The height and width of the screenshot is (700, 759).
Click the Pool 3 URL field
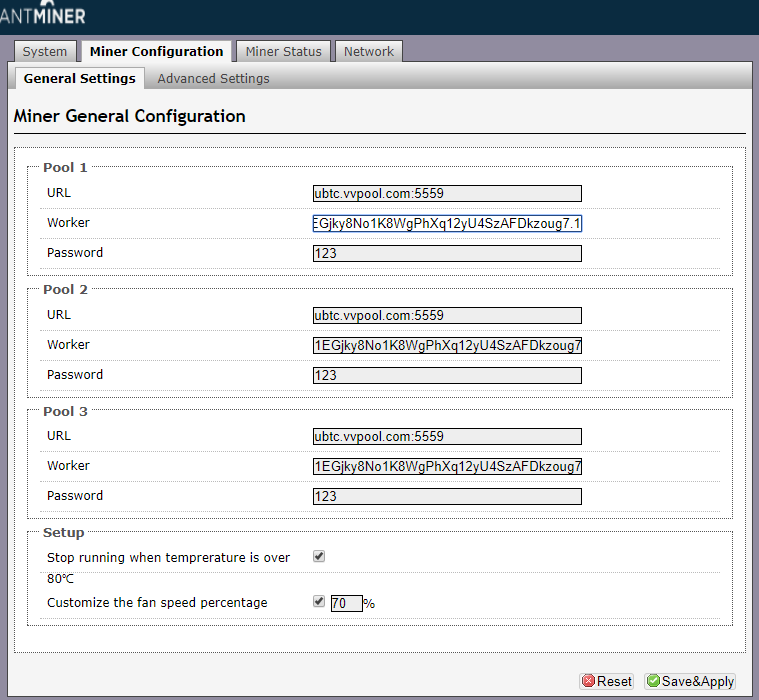pyautogui.click(x=446, y=437)
